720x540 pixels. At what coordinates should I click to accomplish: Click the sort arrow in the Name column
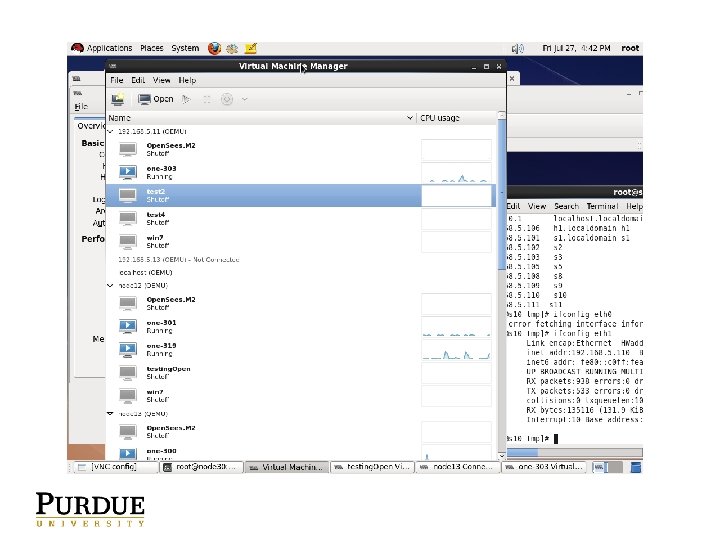[x=410, y=118]
